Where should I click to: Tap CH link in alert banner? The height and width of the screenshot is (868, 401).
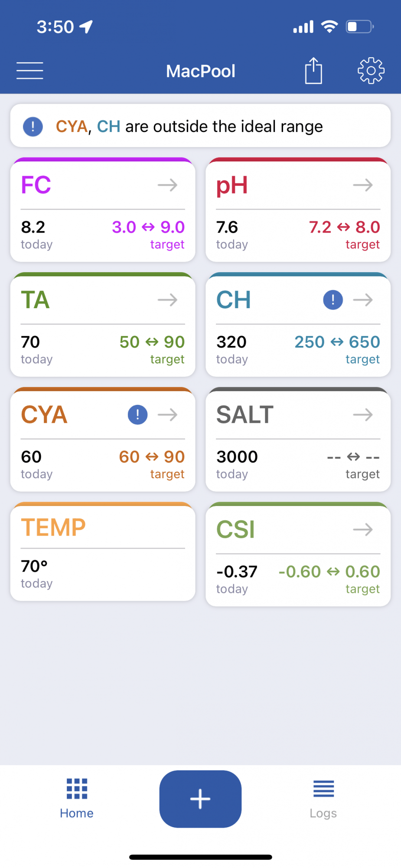click(108, 127)
